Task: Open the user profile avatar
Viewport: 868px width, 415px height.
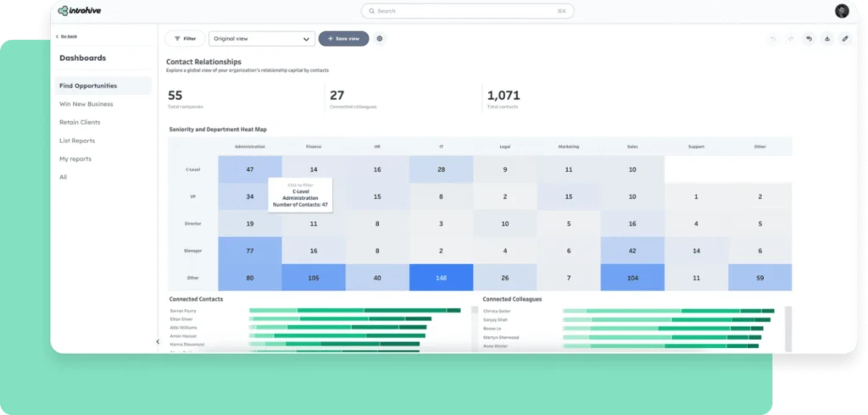Action: [x=842, y=11]
